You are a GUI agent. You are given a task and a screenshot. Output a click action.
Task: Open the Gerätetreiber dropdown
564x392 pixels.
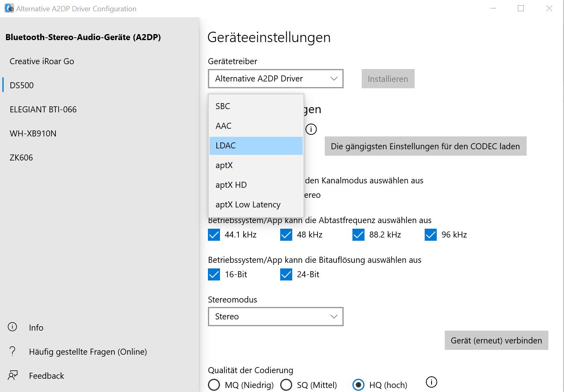pos(275,79)
